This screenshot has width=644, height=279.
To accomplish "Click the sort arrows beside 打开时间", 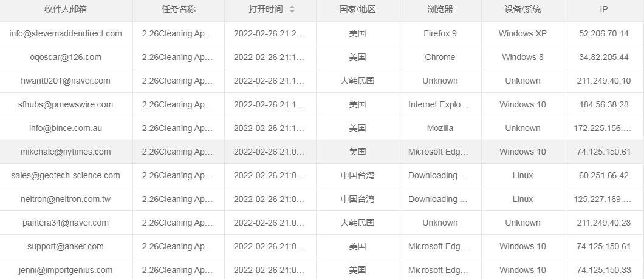I will tap(292, 9).
